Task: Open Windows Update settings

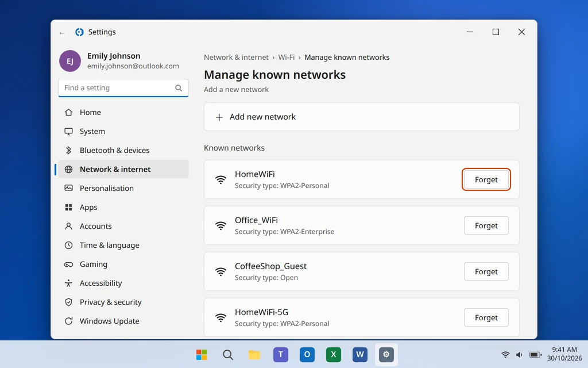Action: click(x=123, y=321)
